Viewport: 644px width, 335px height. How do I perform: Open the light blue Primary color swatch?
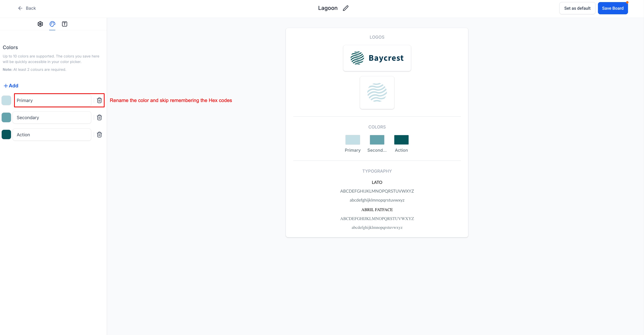coord(6,100)
